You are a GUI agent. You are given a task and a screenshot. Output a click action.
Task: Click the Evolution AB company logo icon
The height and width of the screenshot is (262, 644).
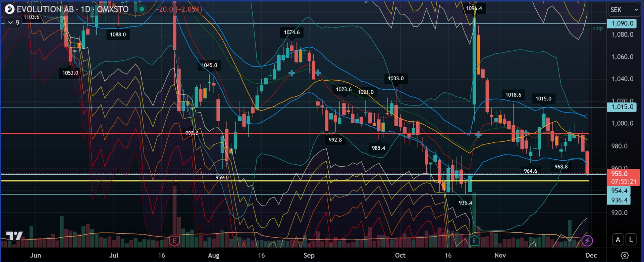click(9, 9)
